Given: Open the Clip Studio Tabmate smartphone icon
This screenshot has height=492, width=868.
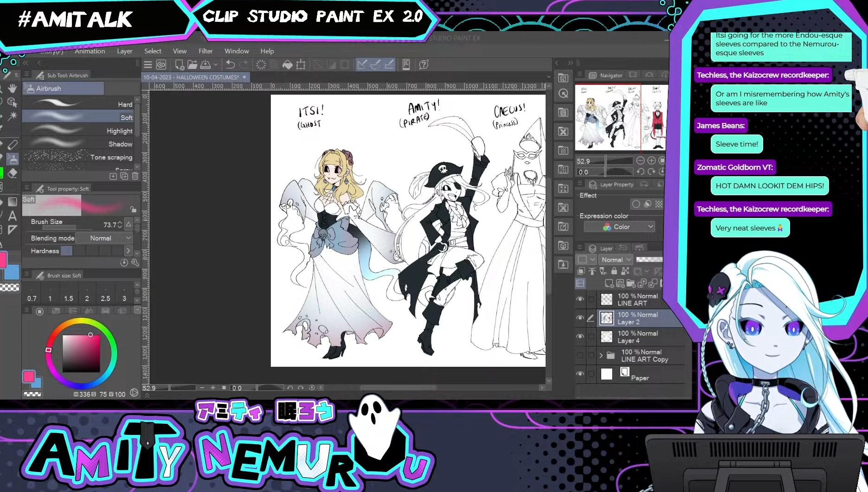Looking at the screenshot, I should 406,64.
